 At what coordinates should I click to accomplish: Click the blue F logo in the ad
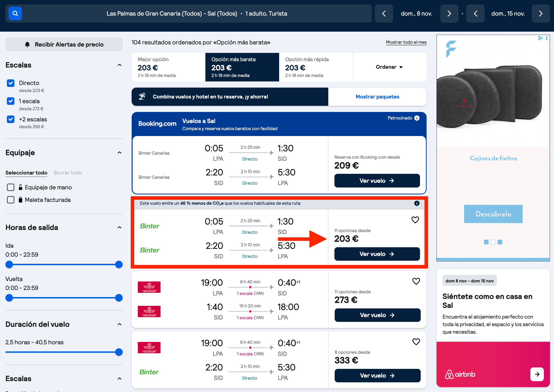(x=451, y=49)
